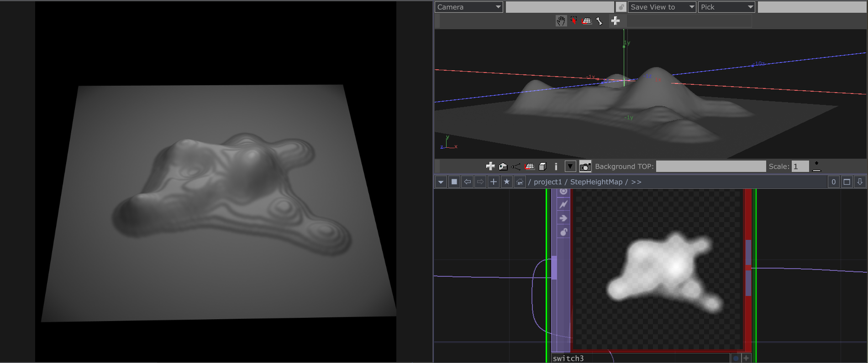Click the bone tool icon
This screenshot has width=868, height=363.
tap(600, 21)
